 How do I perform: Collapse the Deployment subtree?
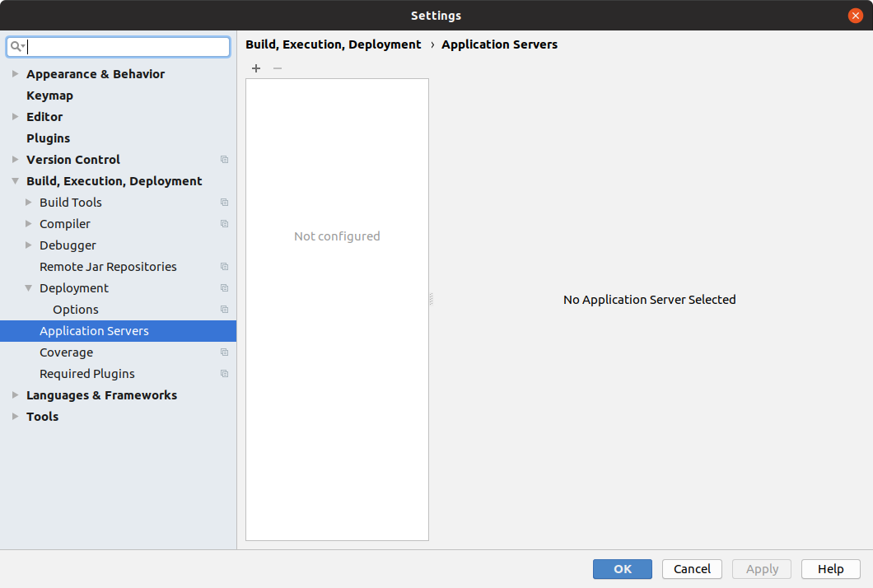coord(27,287)
